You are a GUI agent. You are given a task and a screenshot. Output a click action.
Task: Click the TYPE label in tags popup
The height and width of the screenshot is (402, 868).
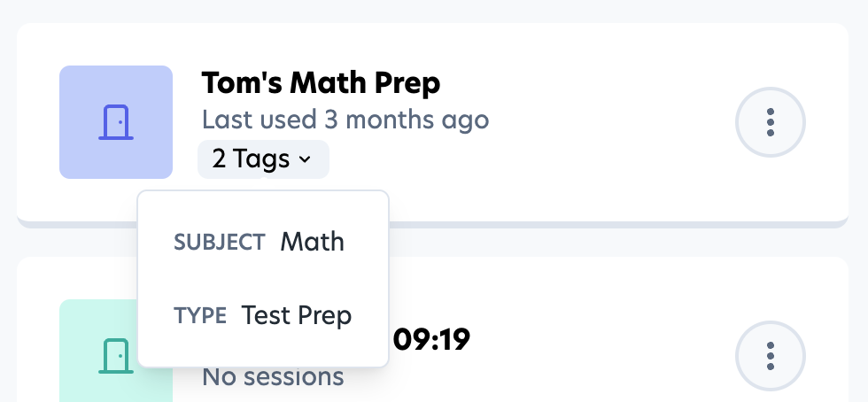[x=201, y=316]
